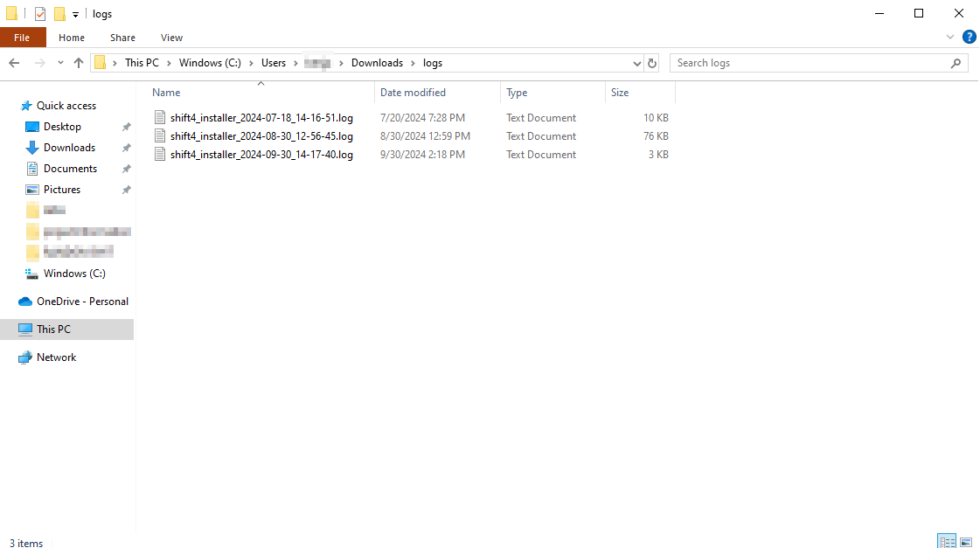Open Downloads in navigation pane
980x548 pixels.
pyautogui.click(x=69, y=148)
